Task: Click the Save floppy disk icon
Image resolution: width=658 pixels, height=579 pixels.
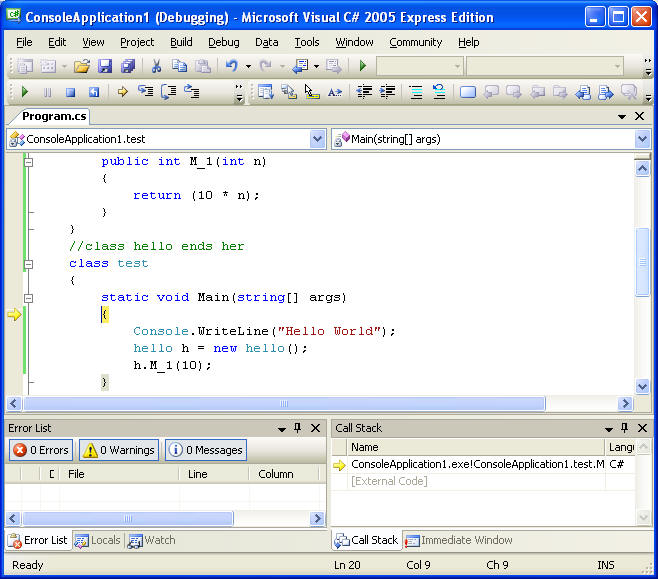Action: click(x=104, y=66)
